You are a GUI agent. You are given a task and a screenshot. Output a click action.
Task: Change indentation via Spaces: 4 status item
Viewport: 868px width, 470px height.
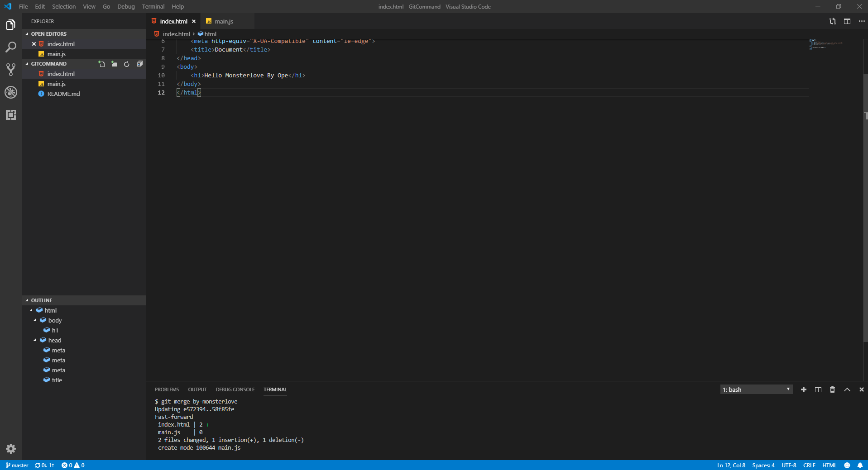(763, 465)
